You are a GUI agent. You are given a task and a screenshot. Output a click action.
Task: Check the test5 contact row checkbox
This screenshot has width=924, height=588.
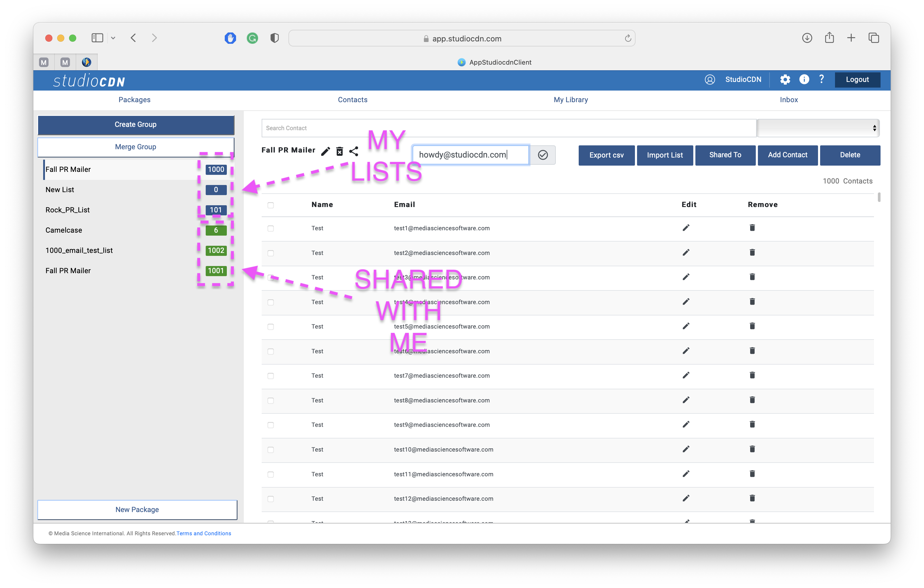(x=271, y=327)
